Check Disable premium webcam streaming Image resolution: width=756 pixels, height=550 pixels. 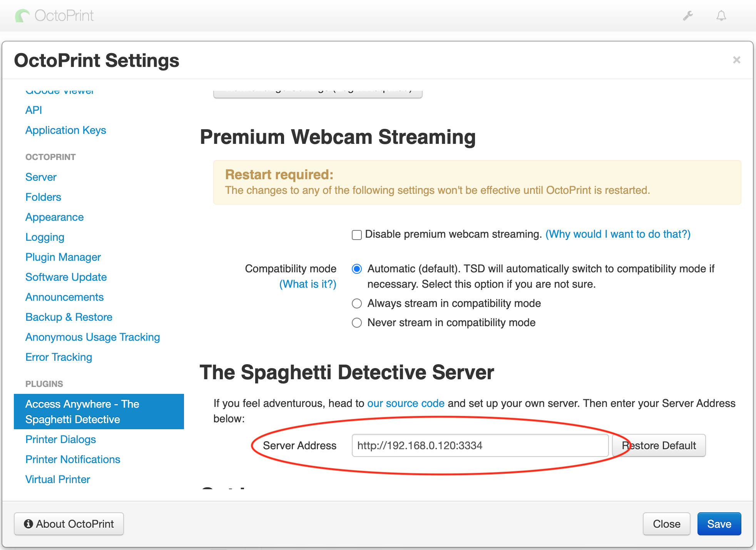pos(357,235)
